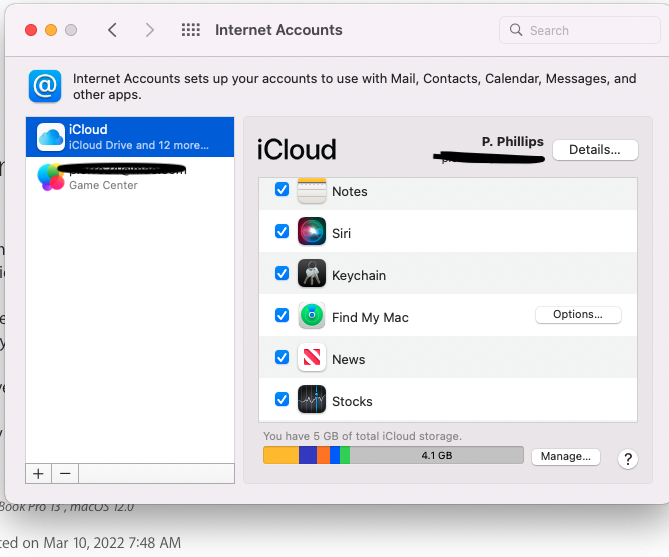Click the Stocks app icon

[312, 400]
